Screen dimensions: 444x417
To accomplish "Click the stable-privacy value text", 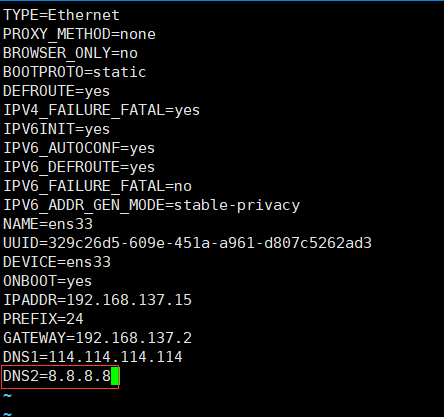I will 237,206.
